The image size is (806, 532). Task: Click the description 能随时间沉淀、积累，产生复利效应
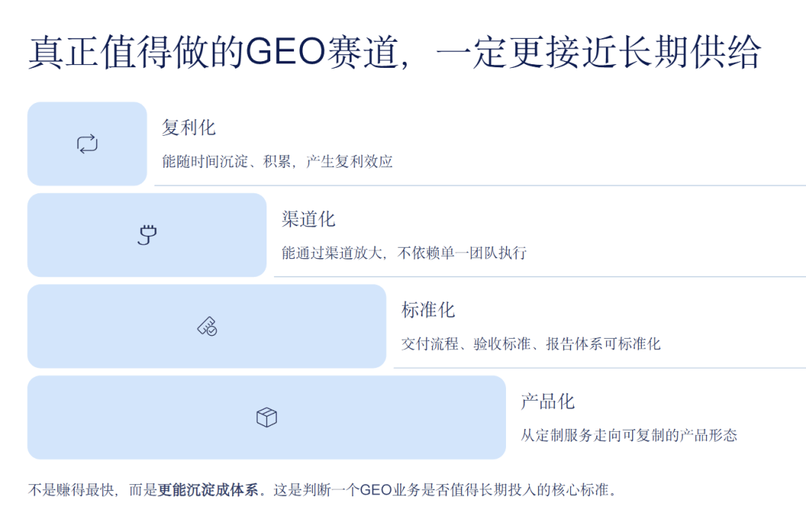click(277, 161)
